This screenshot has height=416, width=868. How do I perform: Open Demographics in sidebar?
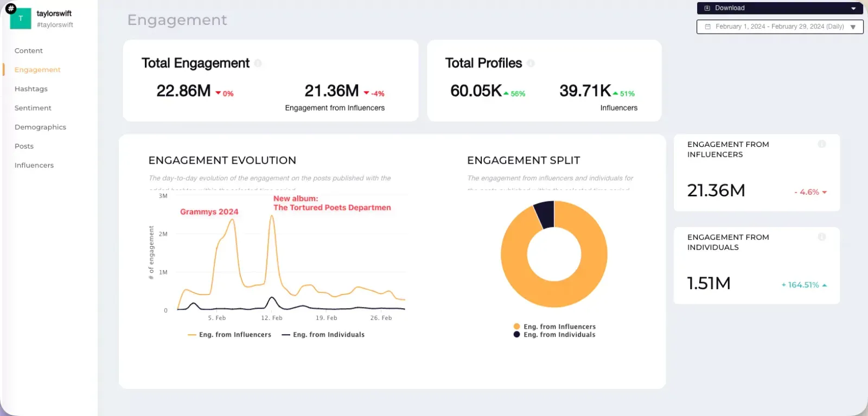(x=40, y=127)
